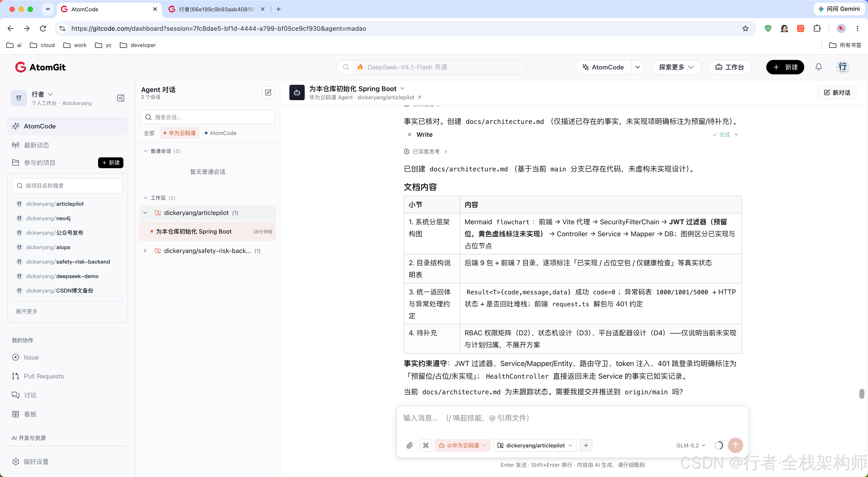Select the 全部 filter tab
The height and width of the screenshot is (477, 868).
pyautogui.click(x=149, y=133)
